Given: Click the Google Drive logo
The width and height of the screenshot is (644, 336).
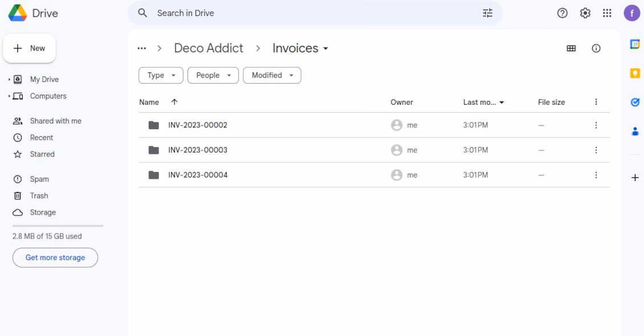Looking at the screenshot, I should [x=18, y=13].
